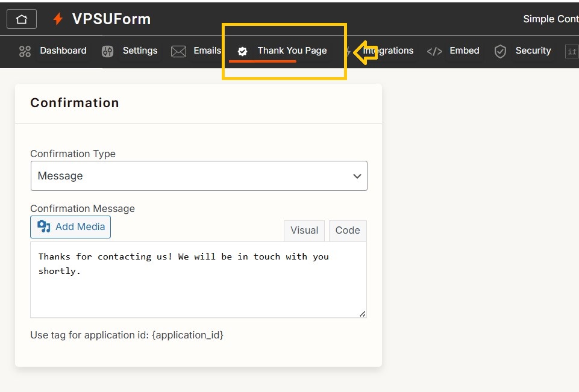Screen dimensions: 579x392
Task: Open the Simple Cont link top right
Action: pos(550,19)
